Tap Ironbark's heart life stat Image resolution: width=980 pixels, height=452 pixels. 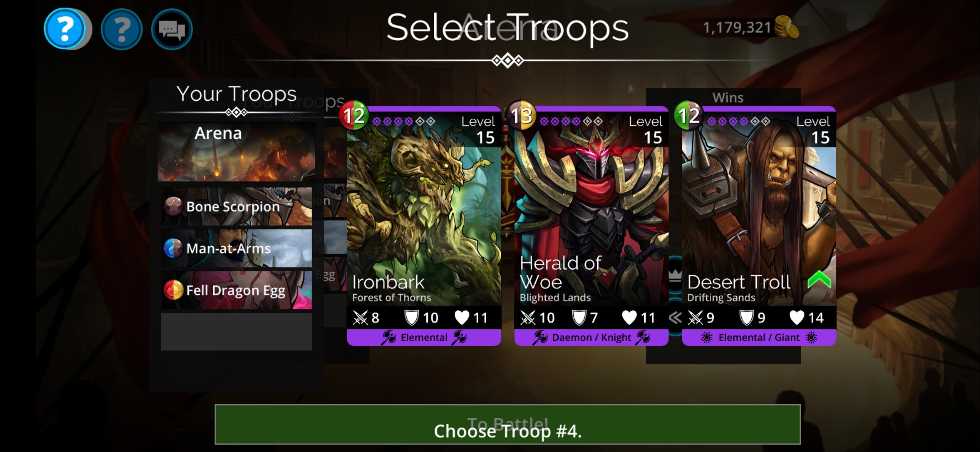tap(471, 318)
